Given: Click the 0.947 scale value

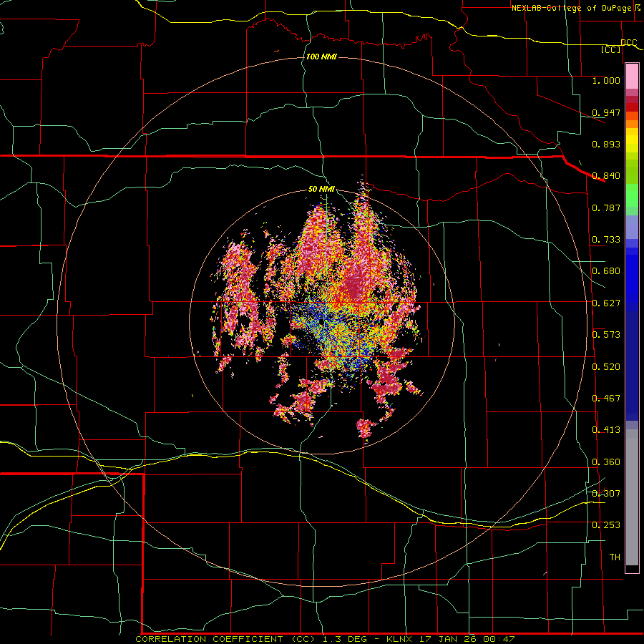Looking at the screenshot, I should point(606,112).
